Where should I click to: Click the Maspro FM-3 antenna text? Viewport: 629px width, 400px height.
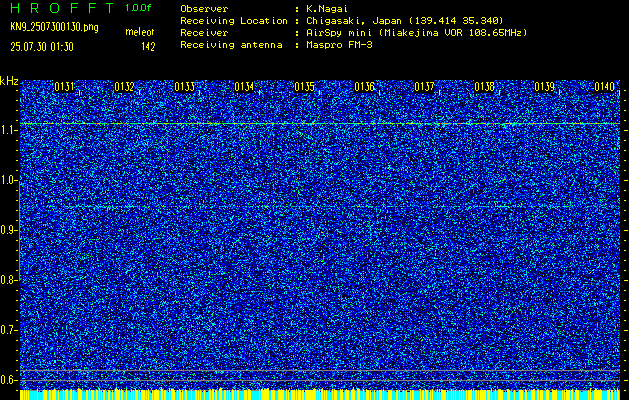click(339, 45)
